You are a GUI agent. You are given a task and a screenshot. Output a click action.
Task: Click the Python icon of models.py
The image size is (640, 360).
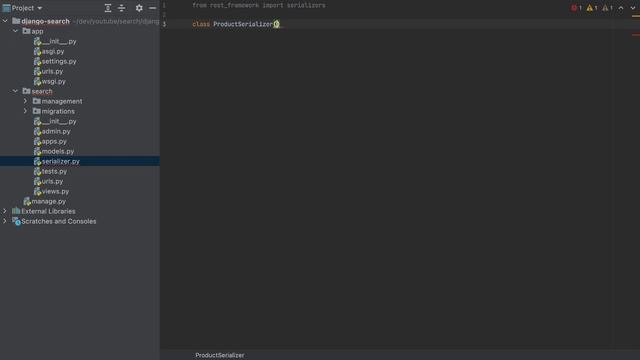click(x=37, y=151)
